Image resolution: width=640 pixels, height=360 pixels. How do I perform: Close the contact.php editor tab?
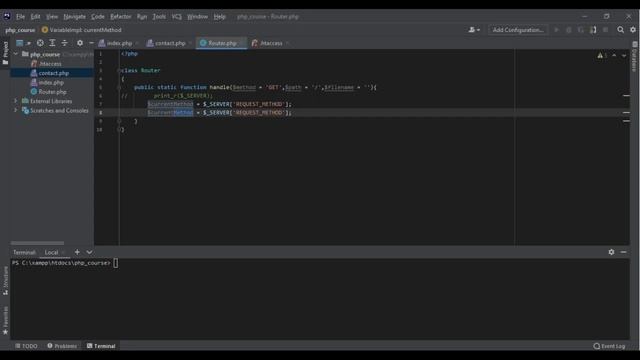[190, 43]
